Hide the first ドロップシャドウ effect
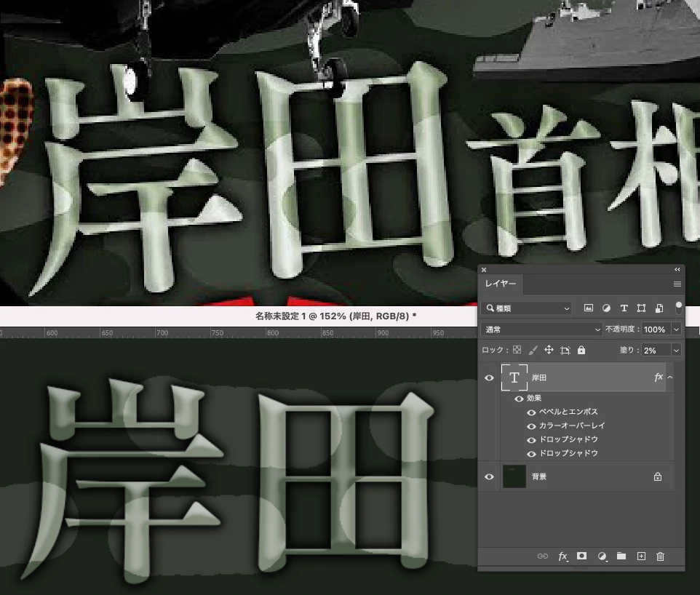The height and width of the screenshot is (595, 700). (x=531, y=440)
